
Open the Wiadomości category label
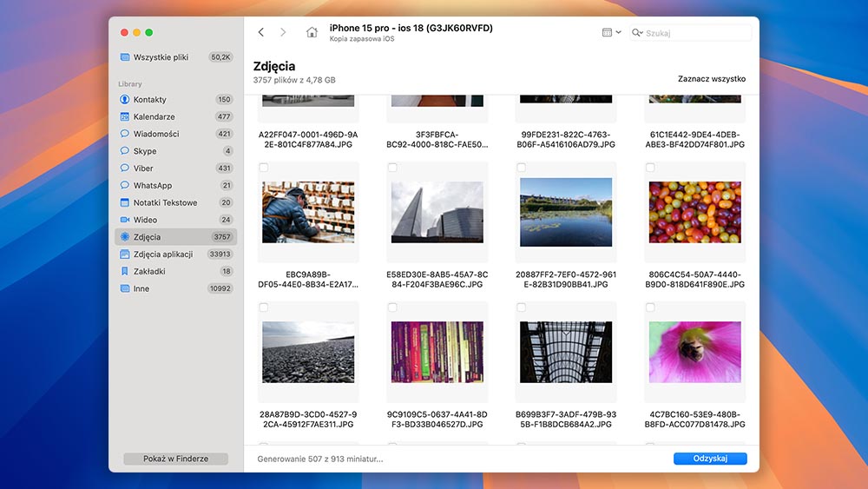tap(156, 134)
